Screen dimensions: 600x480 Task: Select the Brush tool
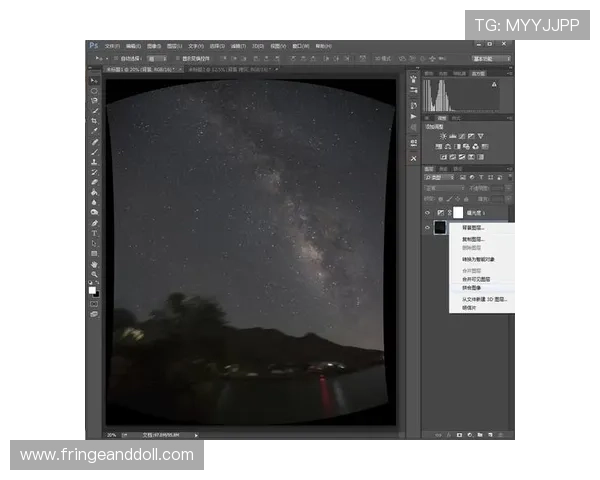click(x=95, y=152)
